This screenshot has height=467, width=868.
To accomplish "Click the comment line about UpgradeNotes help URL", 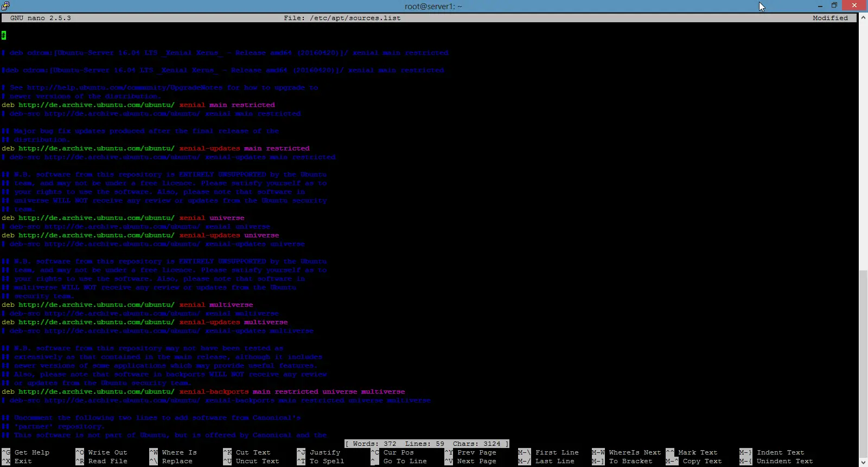I will [x=160, y=87].
